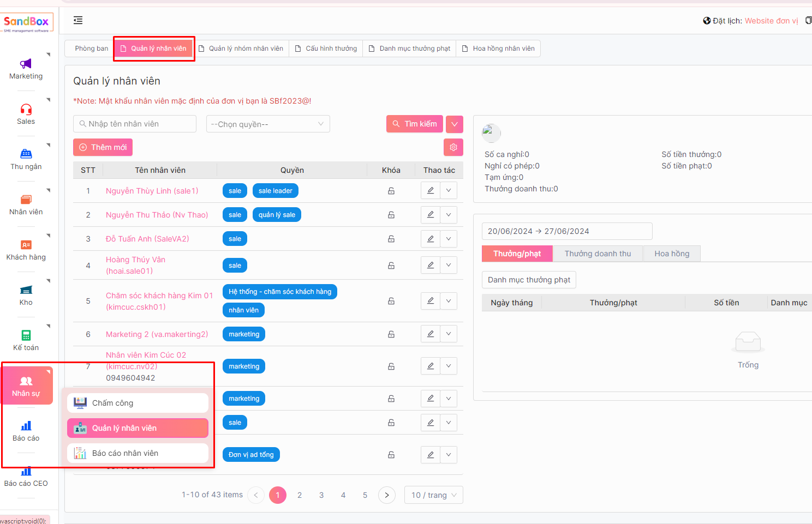The width and height of the screenshot is (812, 524).
Task: Open the Kế toán calculator module
Action: click(x=26, y=335)
